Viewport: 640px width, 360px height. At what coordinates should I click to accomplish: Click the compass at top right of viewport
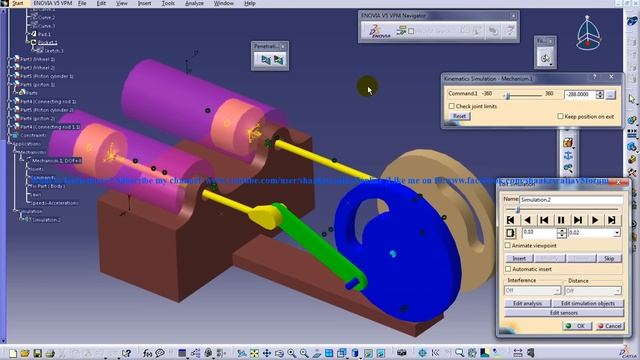(588, 33)
